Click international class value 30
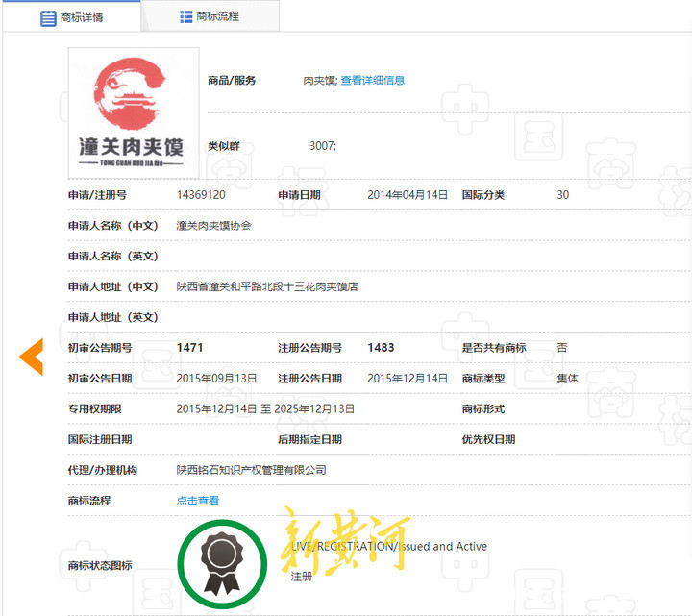The height and width of the screenshot is (616, 692). (x=562, y=195)
